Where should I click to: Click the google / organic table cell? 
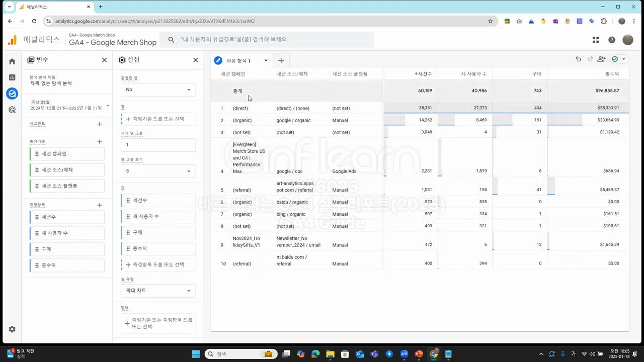tap(293, 120)
